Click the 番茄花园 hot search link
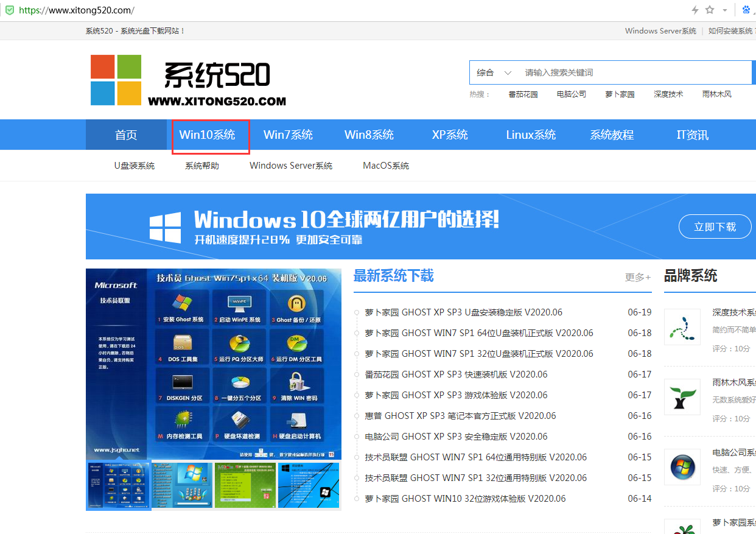756x534 pixels. click(x=523, y=94)
